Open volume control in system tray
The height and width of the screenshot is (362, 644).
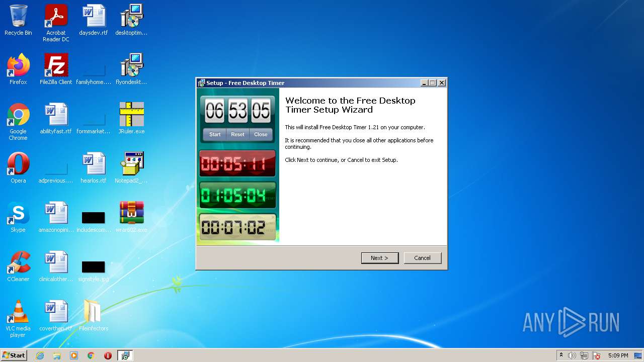coord(572,355)
